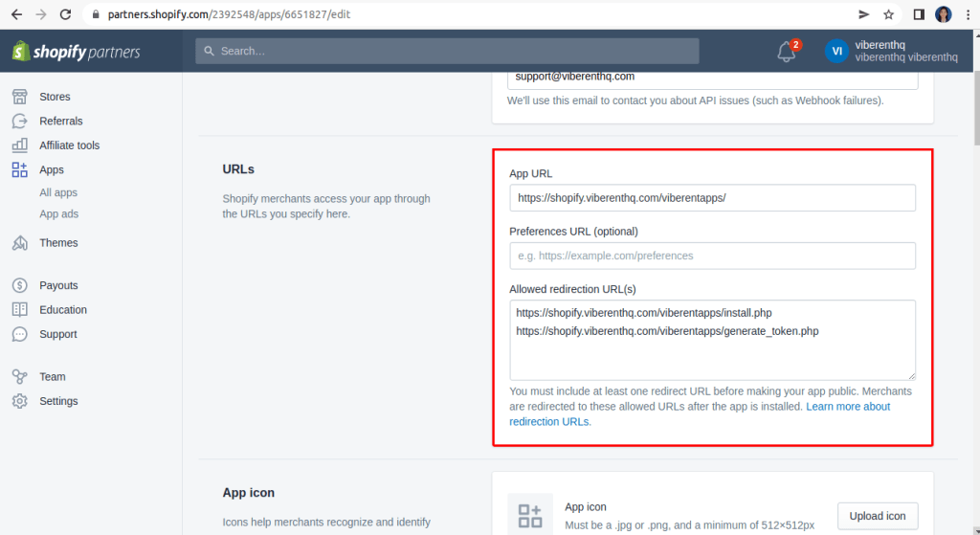
Task: Open the Team sidebar item
Action: click(x=52, y=377)
